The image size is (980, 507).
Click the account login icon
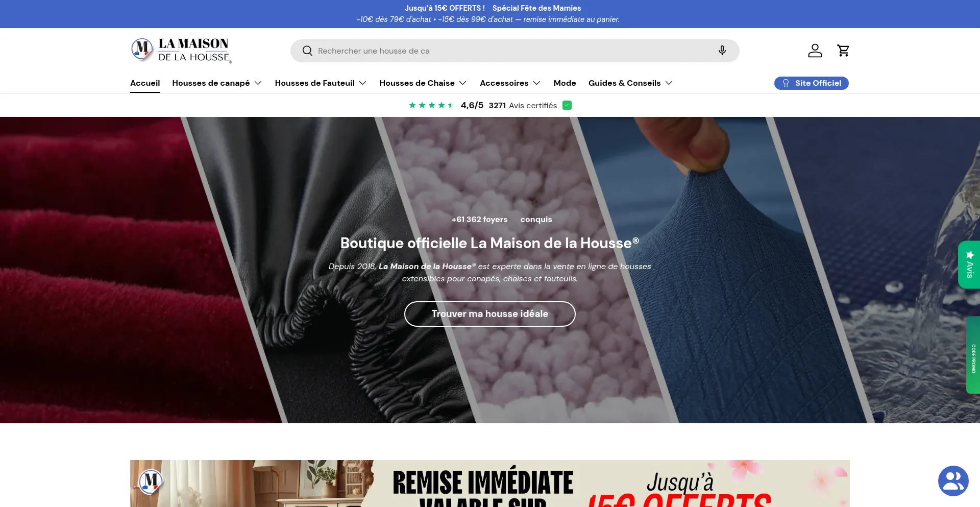point(815,51)
